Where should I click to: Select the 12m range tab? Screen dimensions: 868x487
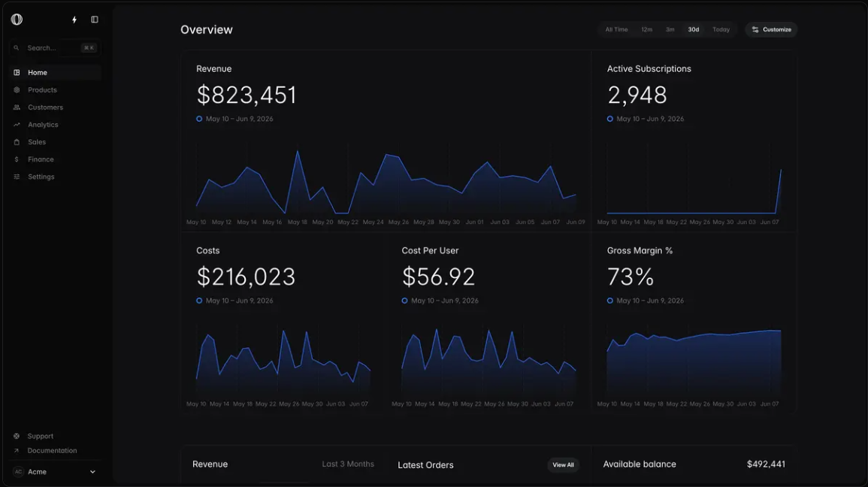[x=646, y=30]
